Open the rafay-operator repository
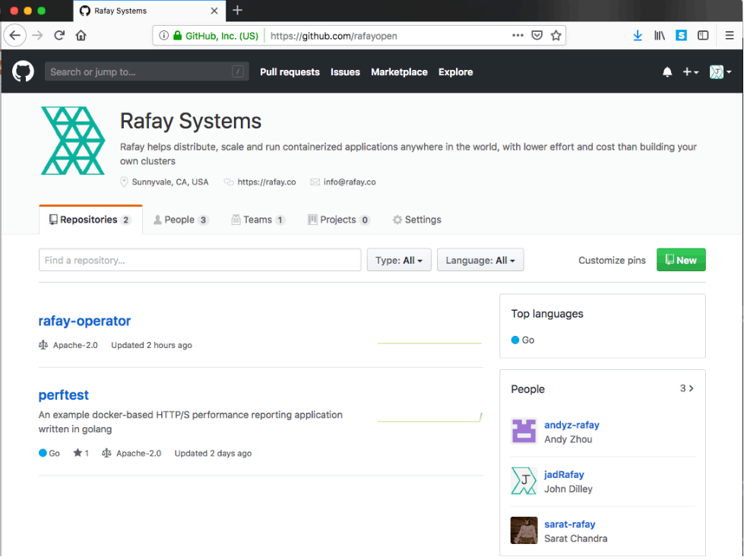This screenshot has height=560, width=744. tap(84, 321)
